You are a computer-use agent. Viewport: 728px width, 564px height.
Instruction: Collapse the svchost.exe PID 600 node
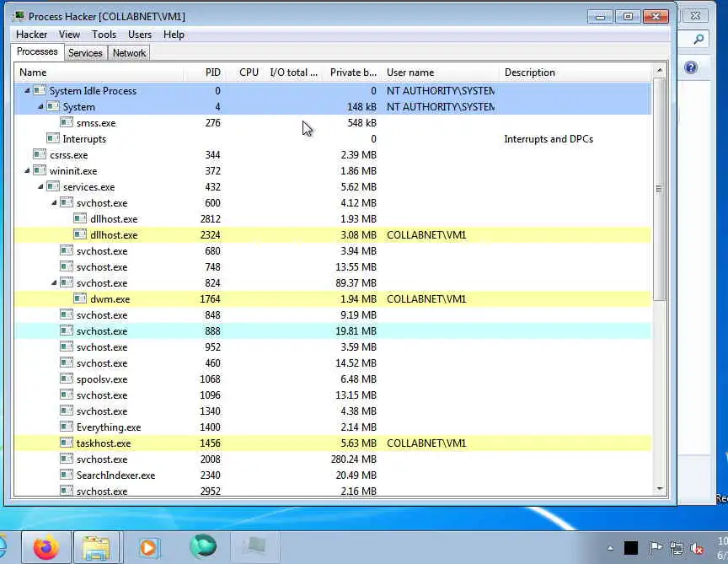coord(54,203)
